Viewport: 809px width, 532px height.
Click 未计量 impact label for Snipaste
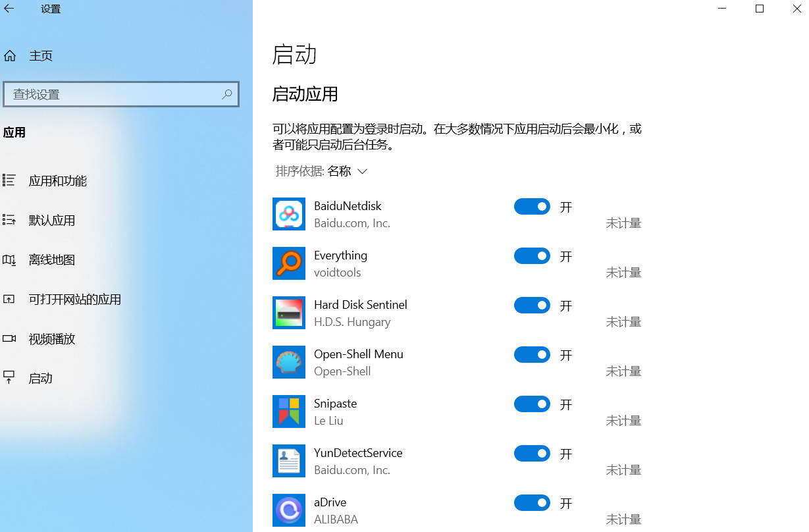[x=623, y=421]
